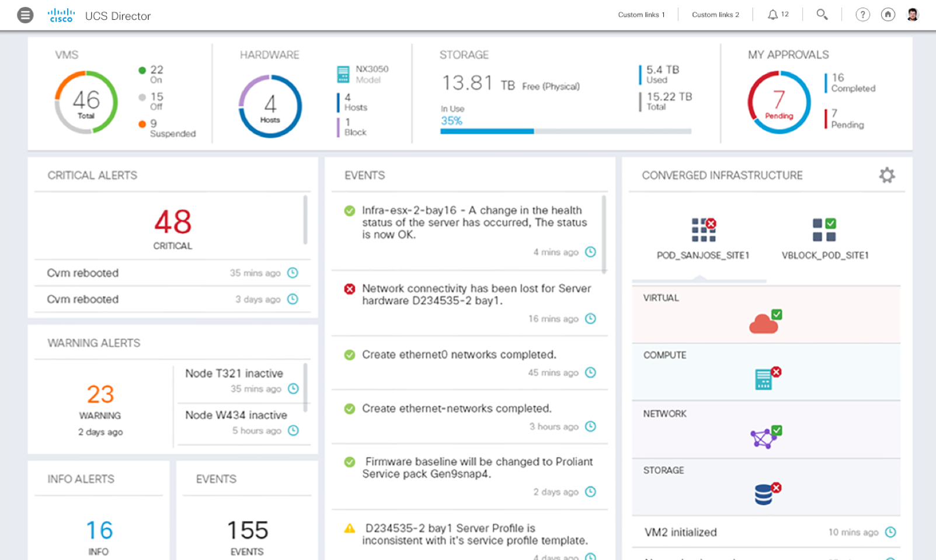Image resolution: width=936 pixels, height=560 pixels.
Task: Click the Network topology icon
Action: 765,437
